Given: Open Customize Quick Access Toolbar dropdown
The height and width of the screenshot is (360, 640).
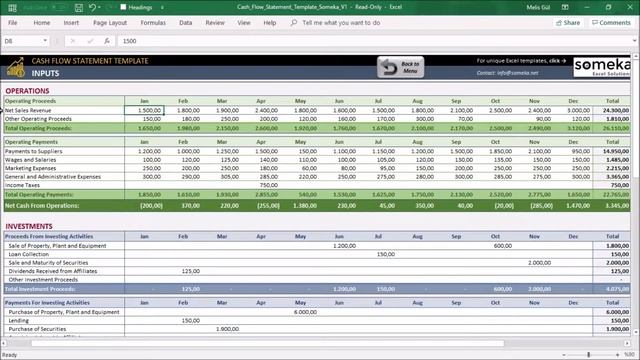Looking at the screenshot, I should pyautogui.click(x=162, y=7).
